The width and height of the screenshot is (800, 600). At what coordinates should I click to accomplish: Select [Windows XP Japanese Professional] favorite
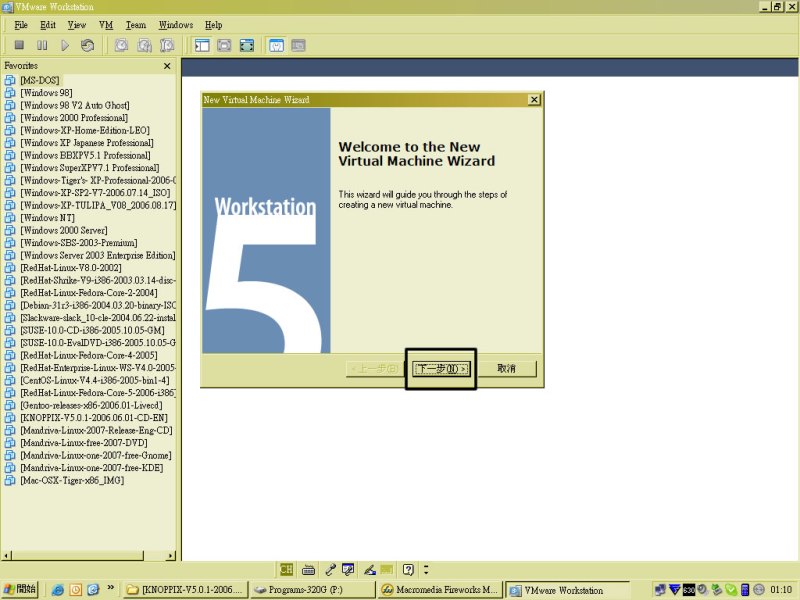coord(87,143)
